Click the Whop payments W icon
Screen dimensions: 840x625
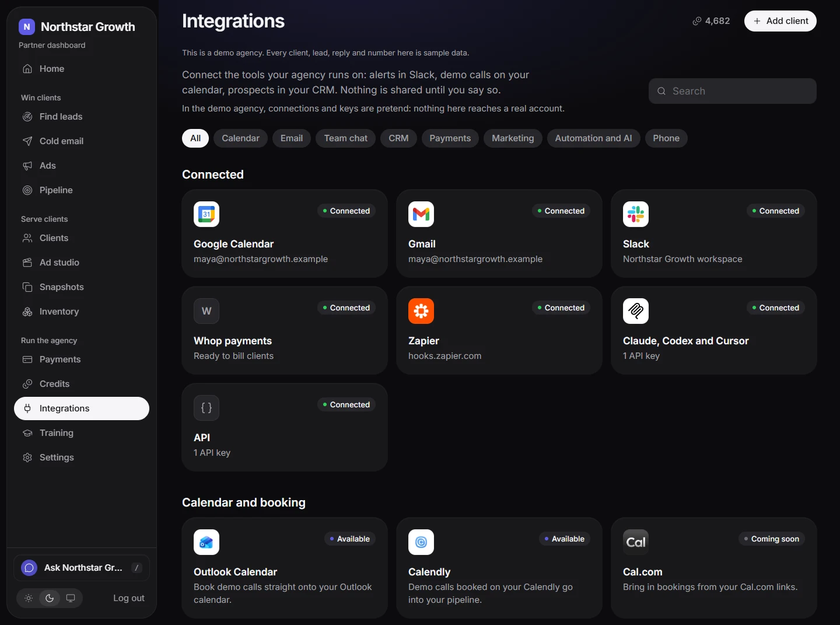pyautogui.click(x=206, y=311)
